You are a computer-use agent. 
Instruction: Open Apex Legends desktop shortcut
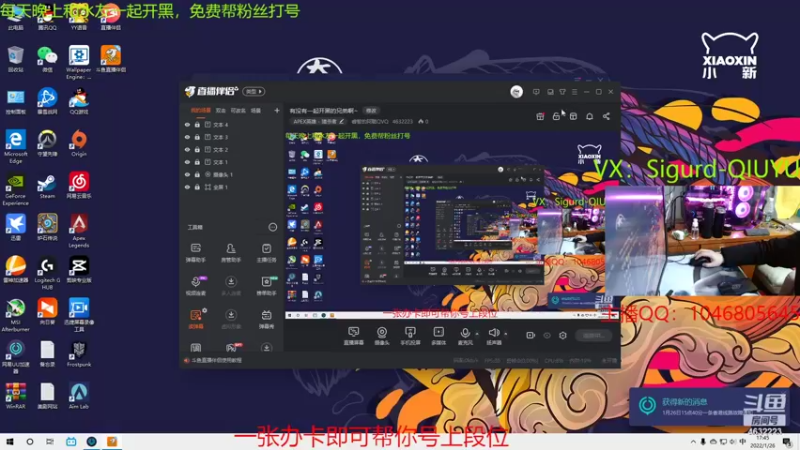(79, 232)
